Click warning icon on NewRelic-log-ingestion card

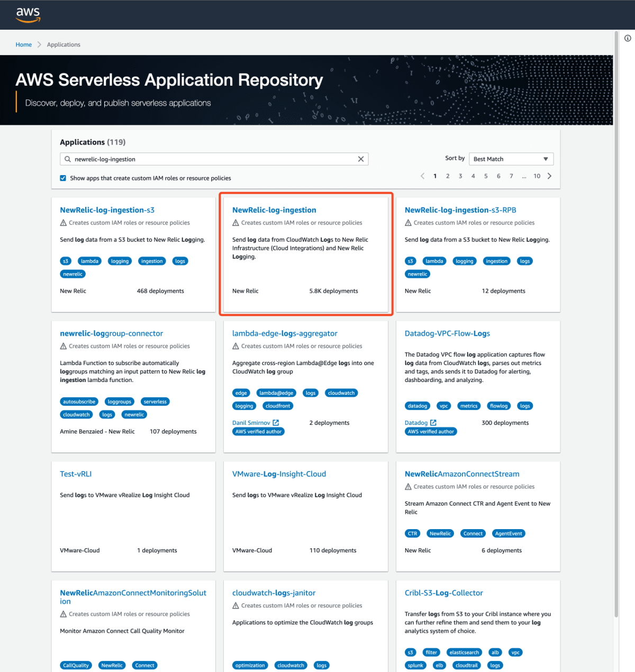236,223
